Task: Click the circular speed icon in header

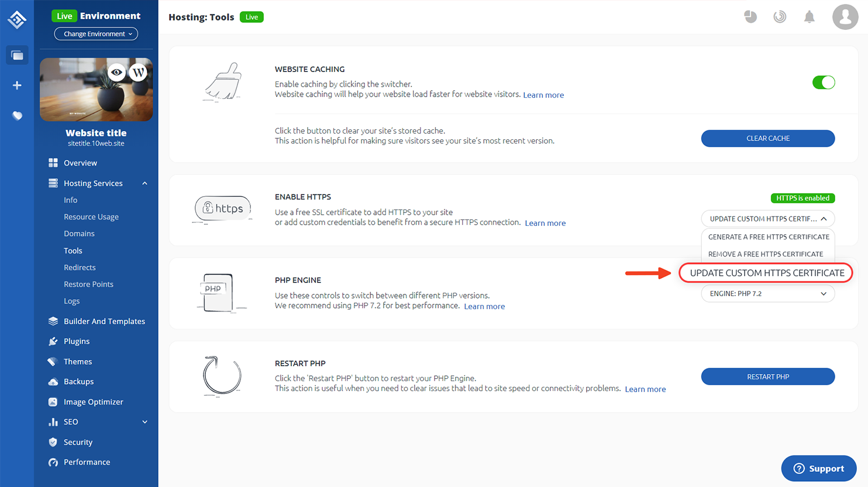Action: tap(780, 17)
